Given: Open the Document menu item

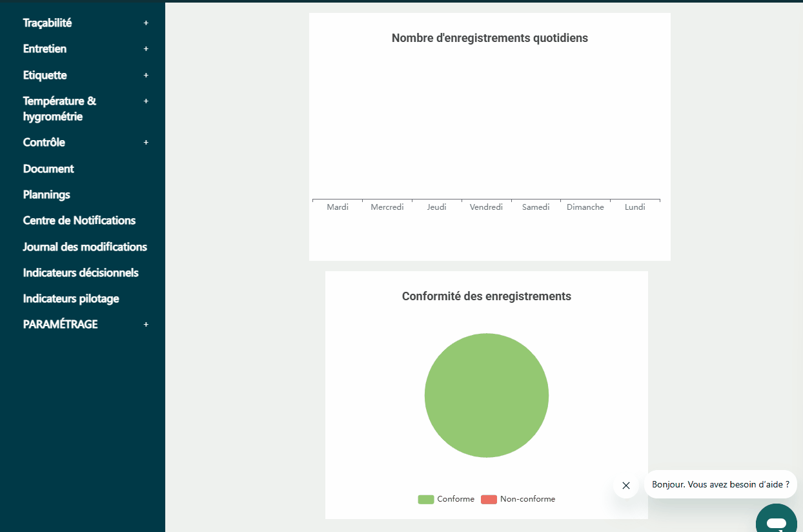Looking at the screenshot, I should [x=48, y=169].
